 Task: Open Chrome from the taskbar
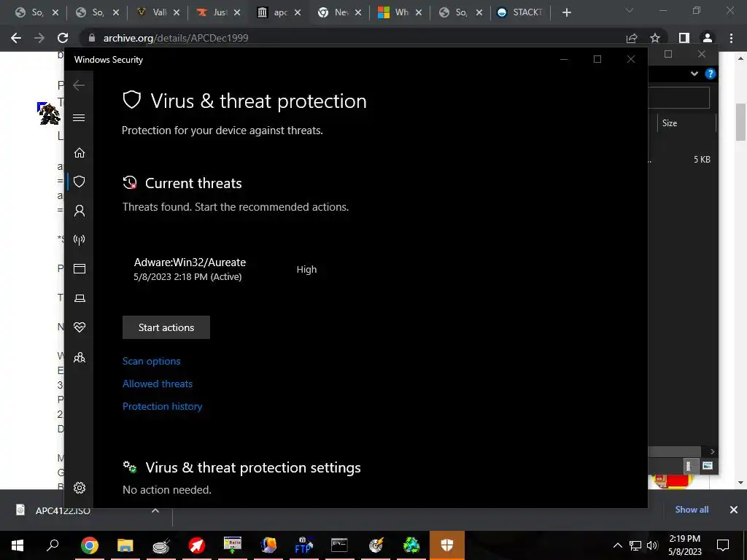(90, 545)
